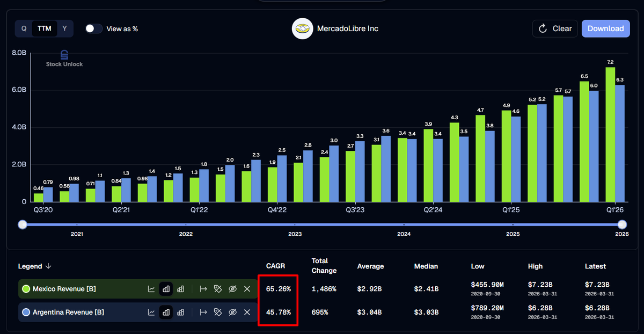This screenshot has height=334, width=644.
Task: Open the MercadoLibre Inc company name
Action: 348,28
